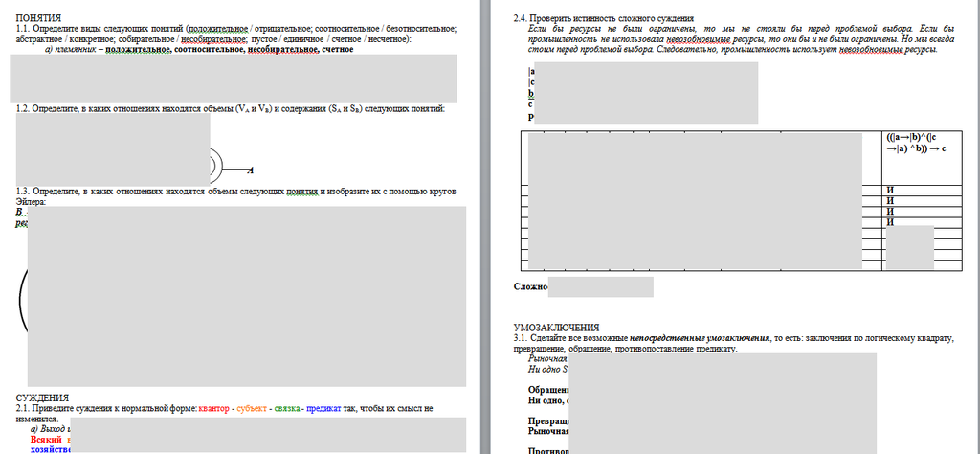The image size is (980, 454).
Task: Click the bold word Обращение on the right page
Action: click(x=548, y=390)
